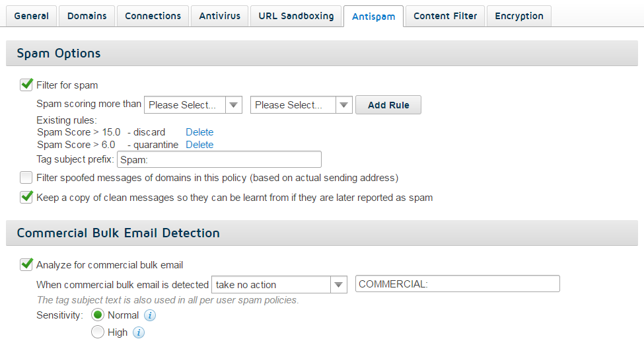Open the Encryption tab
The image size is (644, 345).
pyautogui.click(x=519, y=16)
